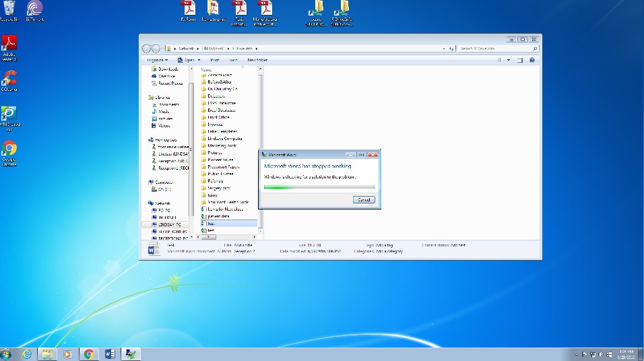Open address bar history dropdown
Screen dimensions: 644x361
(443, 48)
